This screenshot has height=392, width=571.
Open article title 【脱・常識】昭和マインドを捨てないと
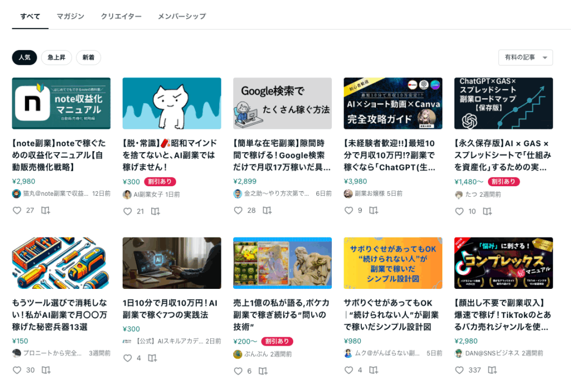(170, 155)
